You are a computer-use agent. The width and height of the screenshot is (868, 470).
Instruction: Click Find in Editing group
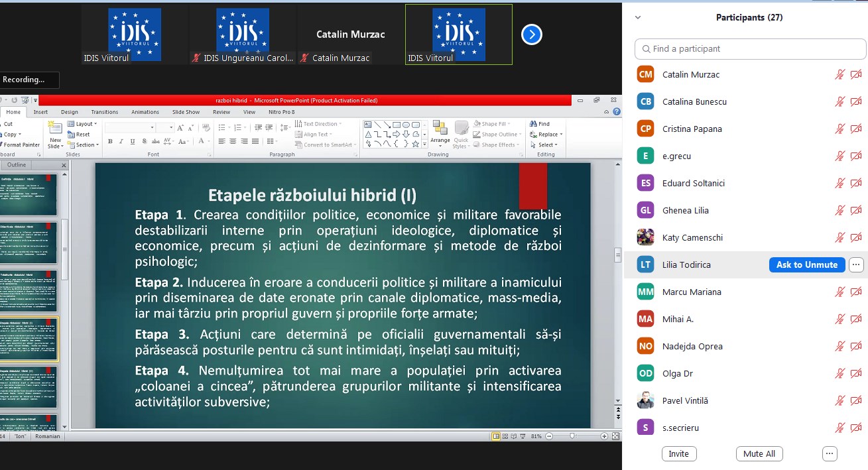[x=540, y=124]
